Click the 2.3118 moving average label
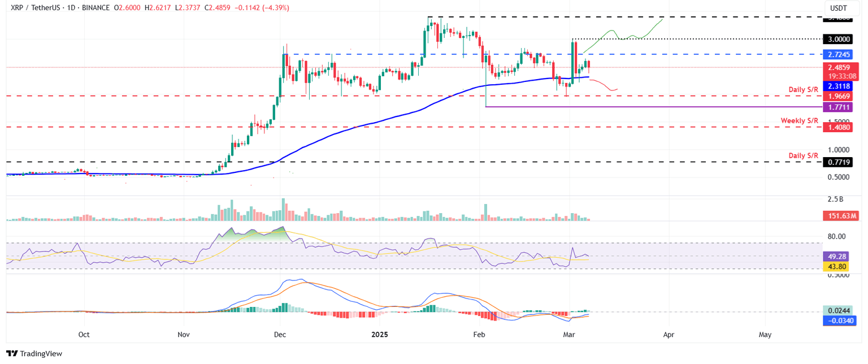 pyautogui.click(x=839, y=86)
